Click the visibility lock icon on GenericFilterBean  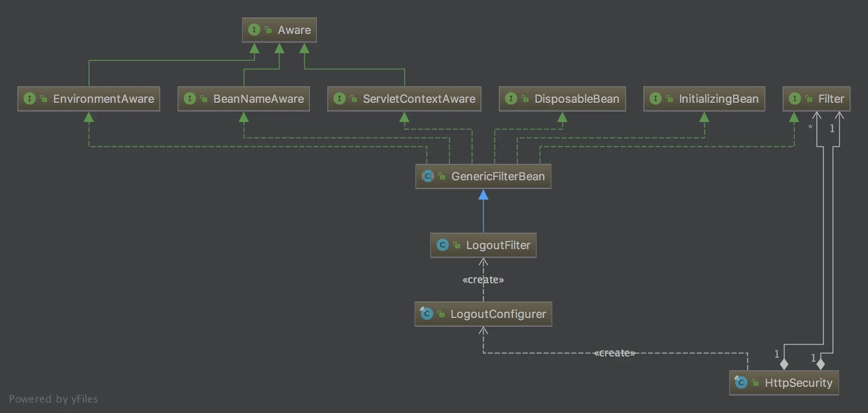click(441, 176)
